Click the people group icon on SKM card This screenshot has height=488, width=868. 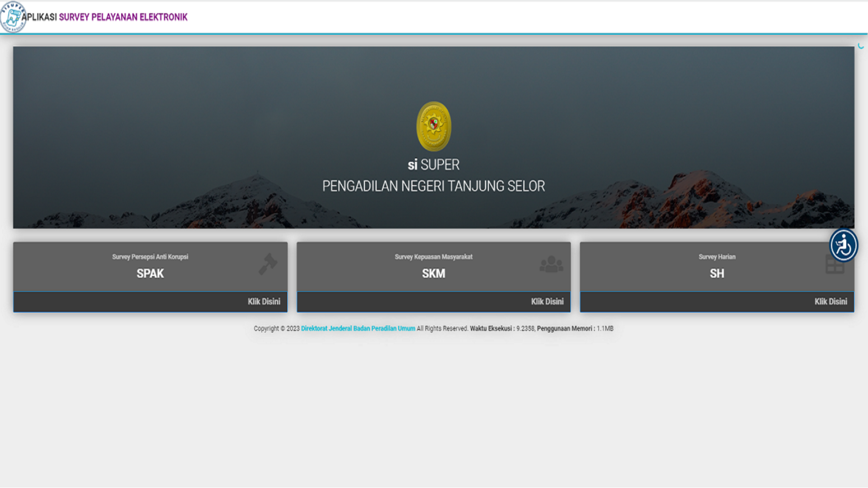point(551,264)
